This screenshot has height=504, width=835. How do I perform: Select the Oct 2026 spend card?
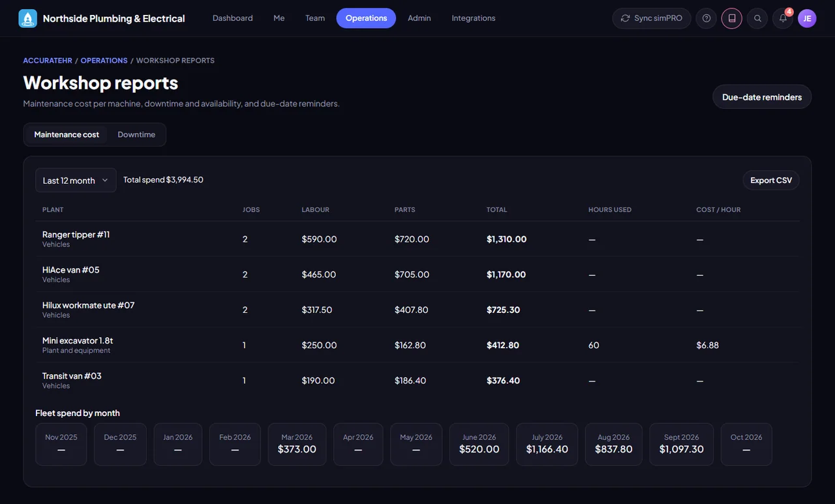tap(746, 445)
